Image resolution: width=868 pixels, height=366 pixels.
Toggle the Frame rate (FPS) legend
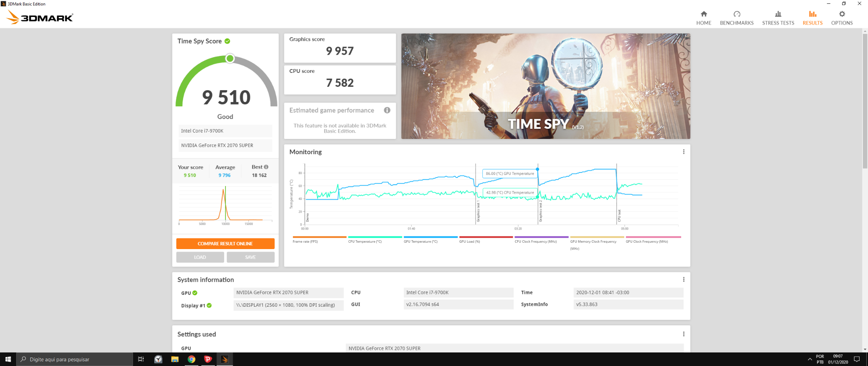(x=319, y=240)
